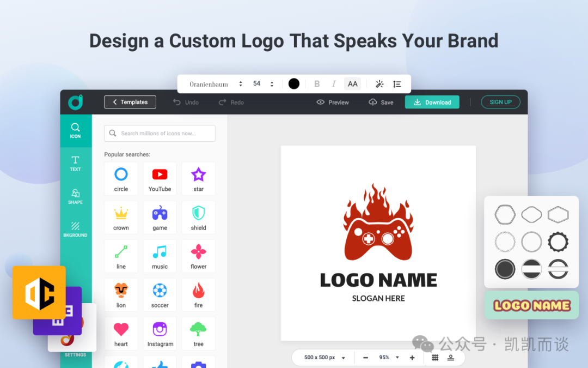Screen dimensions: 588x368
Task: Switch to the TEXT sidebar tab
Action: coord(75,164)
